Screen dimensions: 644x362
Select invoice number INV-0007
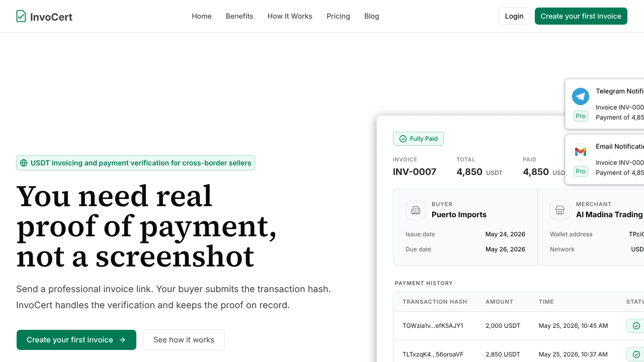coord(415,172)
